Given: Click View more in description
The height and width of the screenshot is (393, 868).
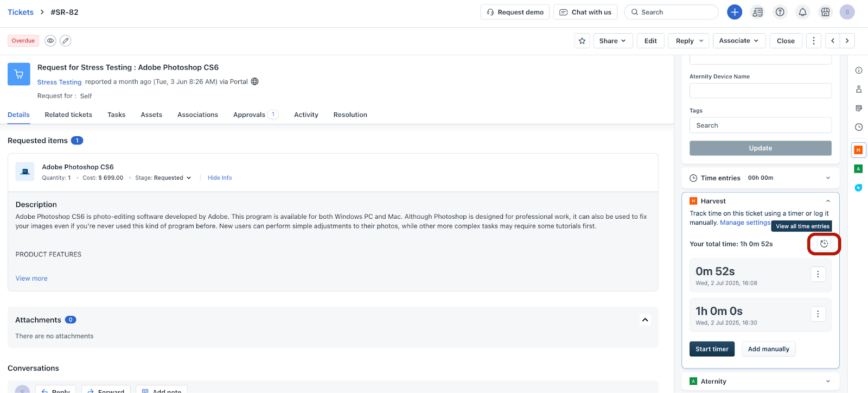Looking at the screenshot, I should pyautogui.click(x=31, y=278).
